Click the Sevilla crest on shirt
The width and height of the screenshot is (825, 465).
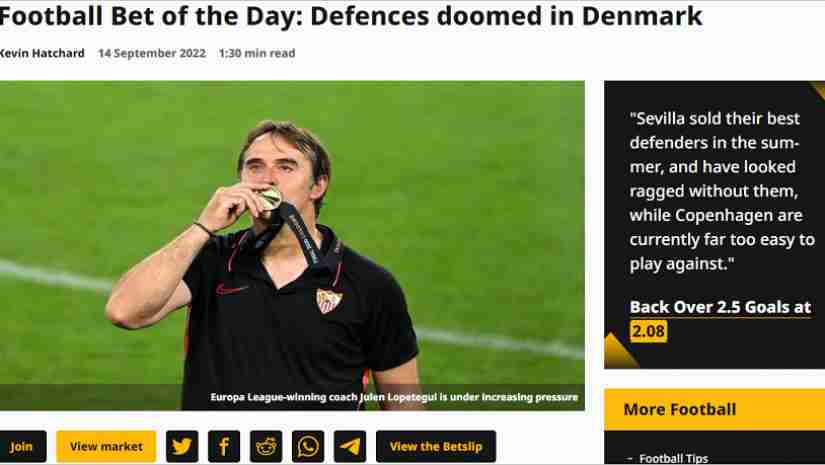329,301
